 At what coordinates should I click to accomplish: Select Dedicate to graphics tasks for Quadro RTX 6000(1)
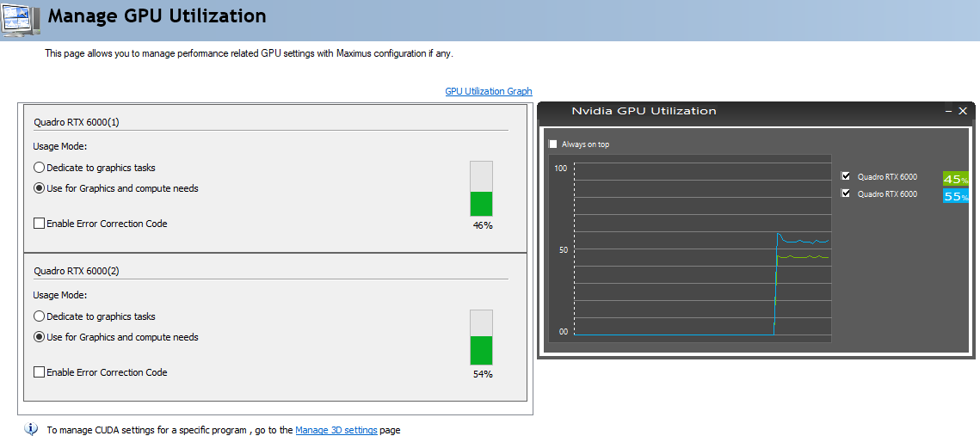tap(39, 168)
